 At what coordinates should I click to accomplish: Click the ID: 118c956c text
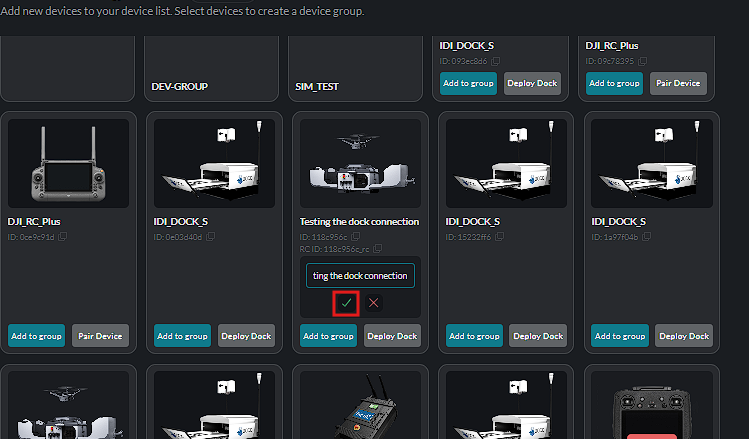pyautogui.click(x=323, y=237)
